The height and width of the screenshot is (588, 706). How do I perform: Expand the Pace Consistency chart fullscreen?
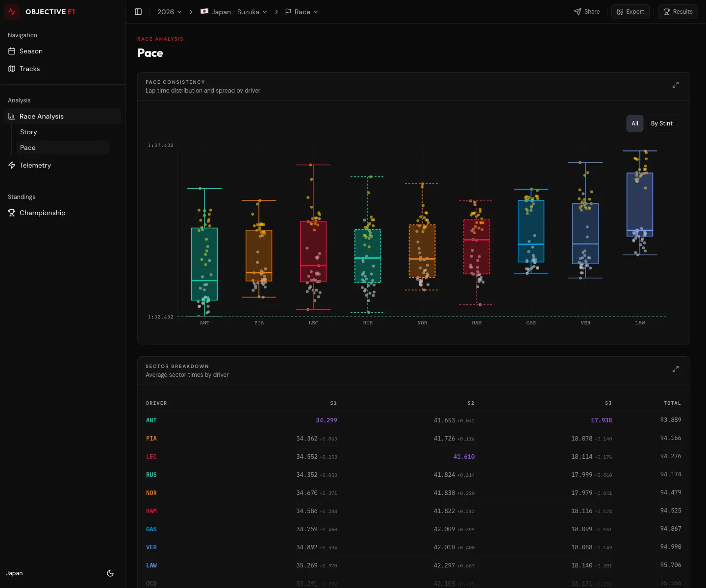(x=676, y=85)
